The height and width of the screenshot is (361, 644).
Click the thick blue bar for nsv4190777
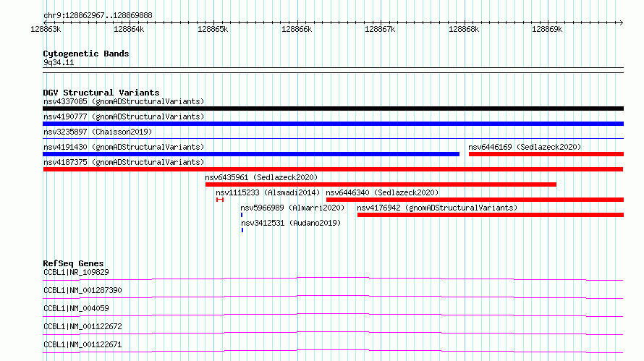tap(333, 124)
